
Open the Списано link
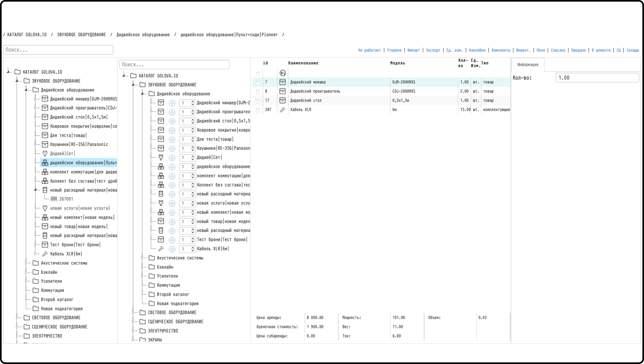point(558,50)
